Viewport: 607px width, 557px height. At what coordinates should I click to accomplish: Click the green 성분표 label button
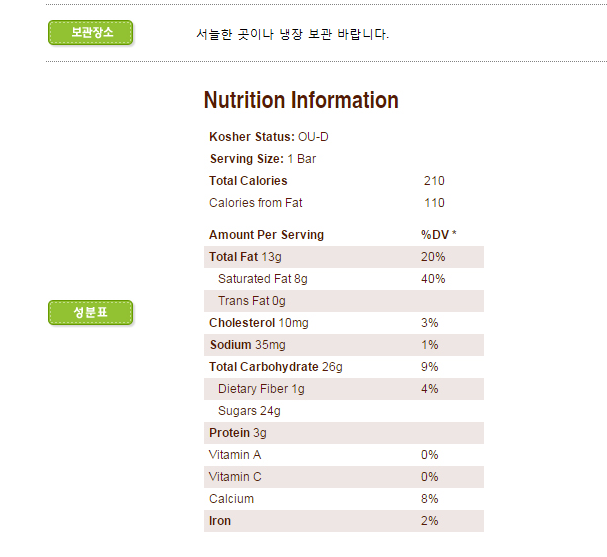coord(91,313)
